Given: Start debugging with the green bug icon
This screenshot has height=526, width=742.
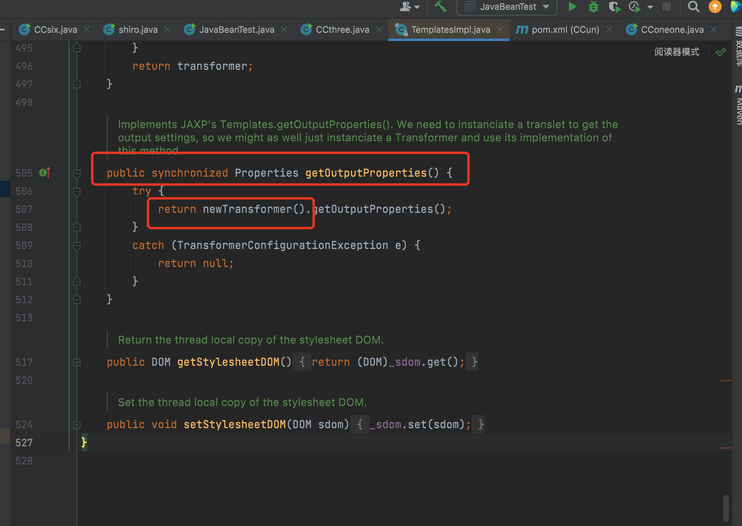Looking at the screenshot, I should click(593, 7).
